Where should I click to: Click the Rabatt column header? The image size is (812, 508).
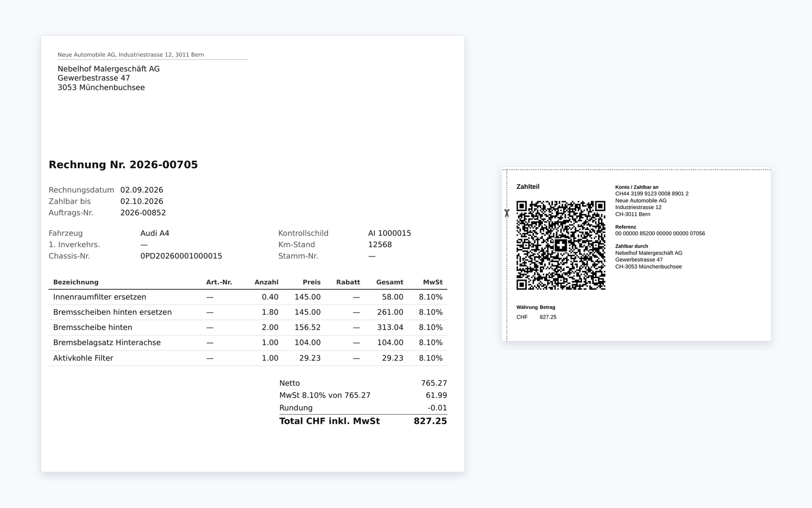point(348,282)
